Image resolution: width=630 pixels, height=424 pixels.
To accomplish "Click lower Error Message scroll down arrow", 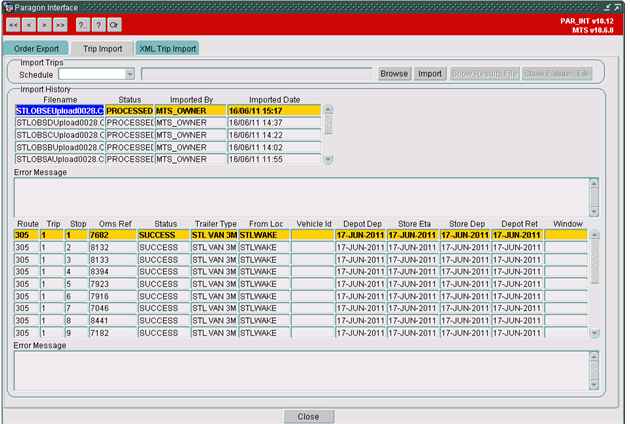I will tap(594, 385).
